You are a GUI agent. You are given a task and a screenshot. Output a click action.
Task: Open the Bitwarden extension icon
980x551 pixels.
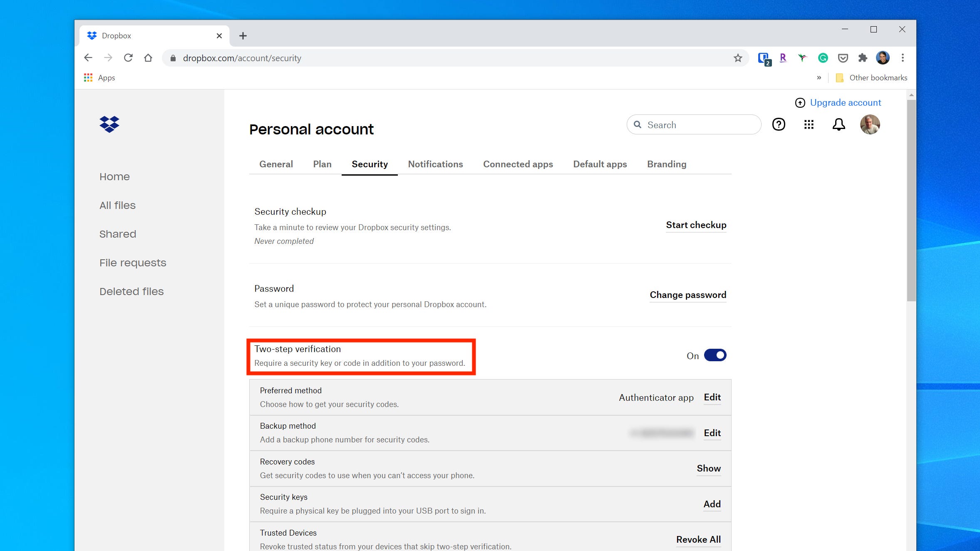pos(764,59)
